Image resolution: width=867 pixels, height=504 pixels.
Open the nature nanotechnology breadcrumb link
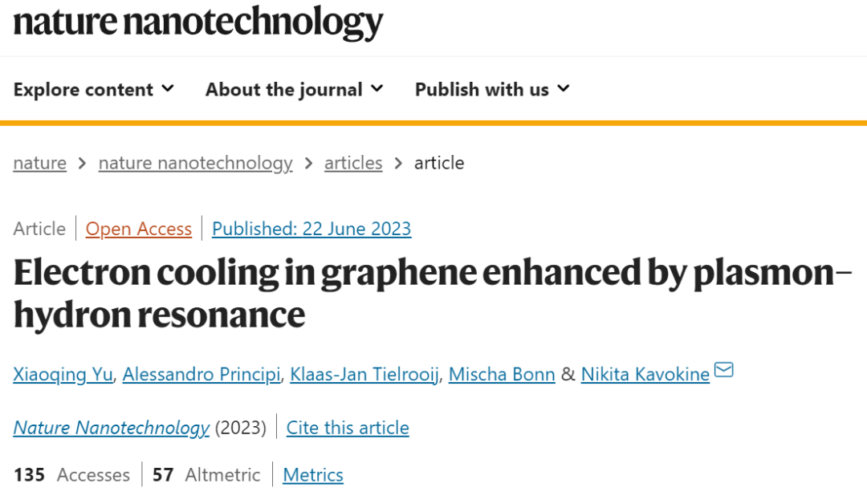pos(195,163)
